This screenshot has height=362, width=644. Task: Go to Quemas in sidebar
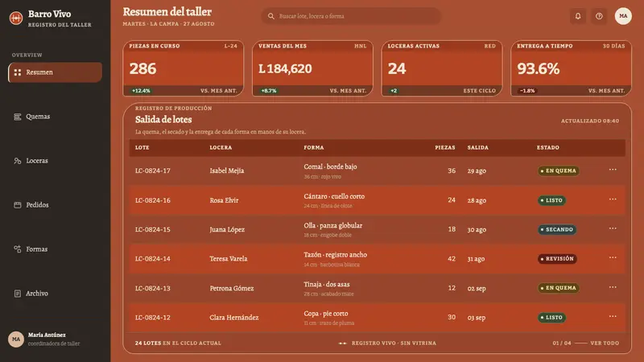(55, 117)
